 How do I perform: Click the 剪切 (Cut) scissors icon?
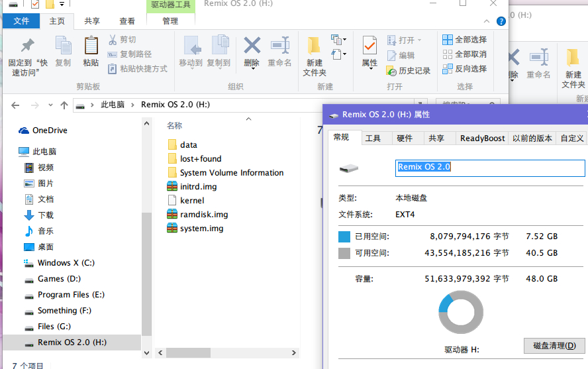coord(113,40)
